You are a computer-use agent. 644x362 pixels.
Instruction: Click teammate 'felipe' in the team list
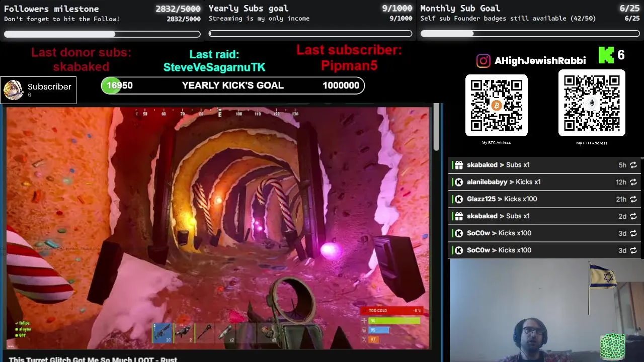[x=24, y=323]
